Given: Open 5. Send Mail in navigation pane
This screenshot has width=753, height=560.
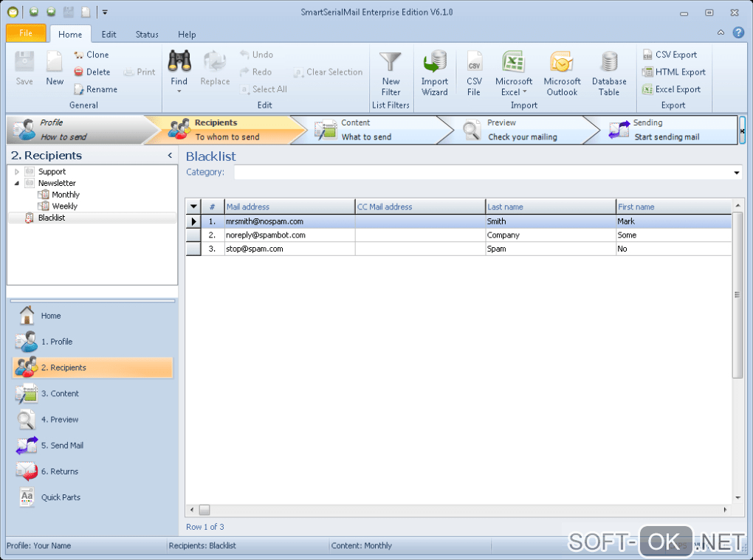Looking at the screenshot, I should (x=92, y=446).
